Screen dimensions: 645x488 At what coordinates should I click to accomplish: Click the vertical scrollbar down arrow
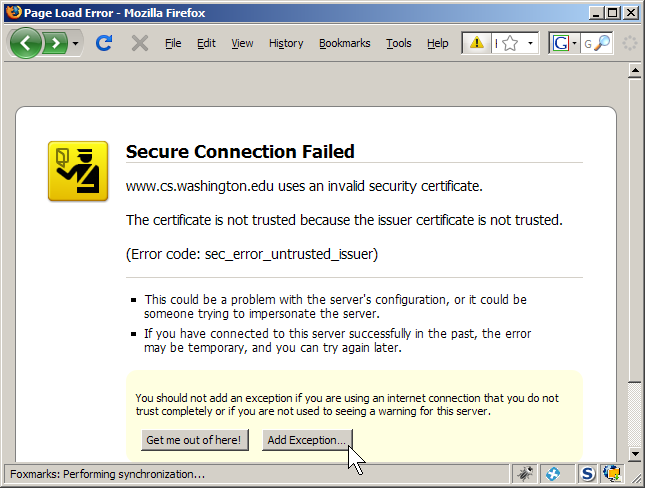(632, 455)
